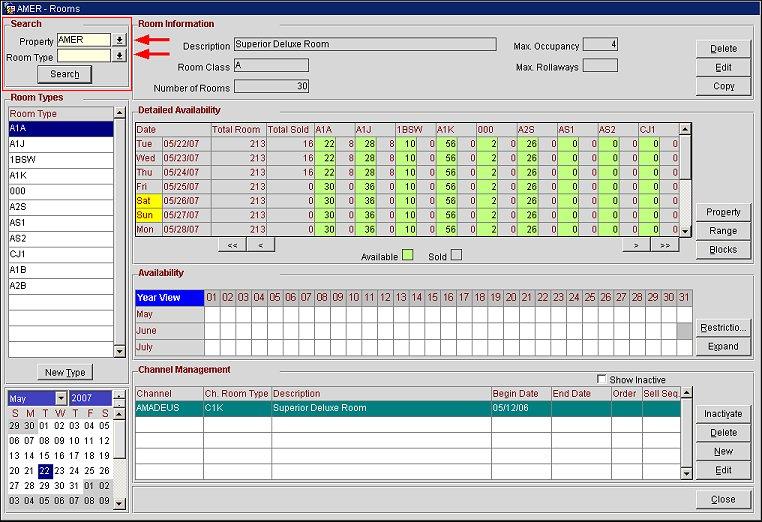Click Inactivate for the channel
This screenshot has width=762, height=522.
point(723,414)
